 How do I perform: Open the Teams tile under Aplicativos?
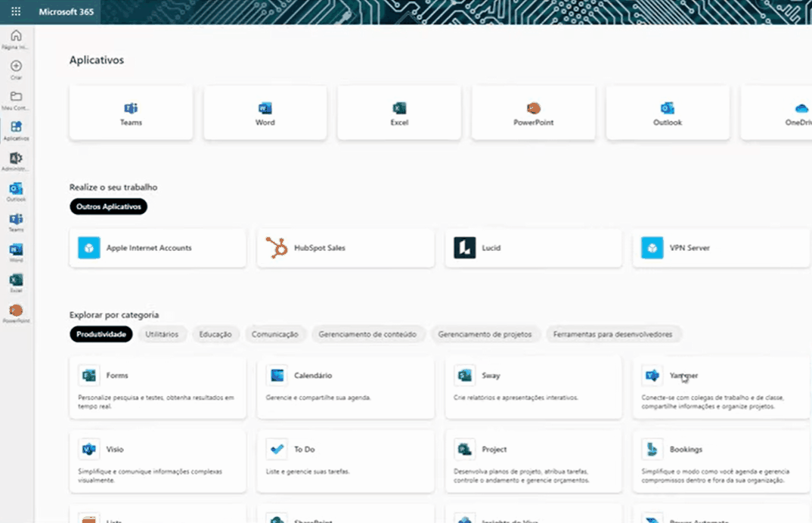click(131, 113)
